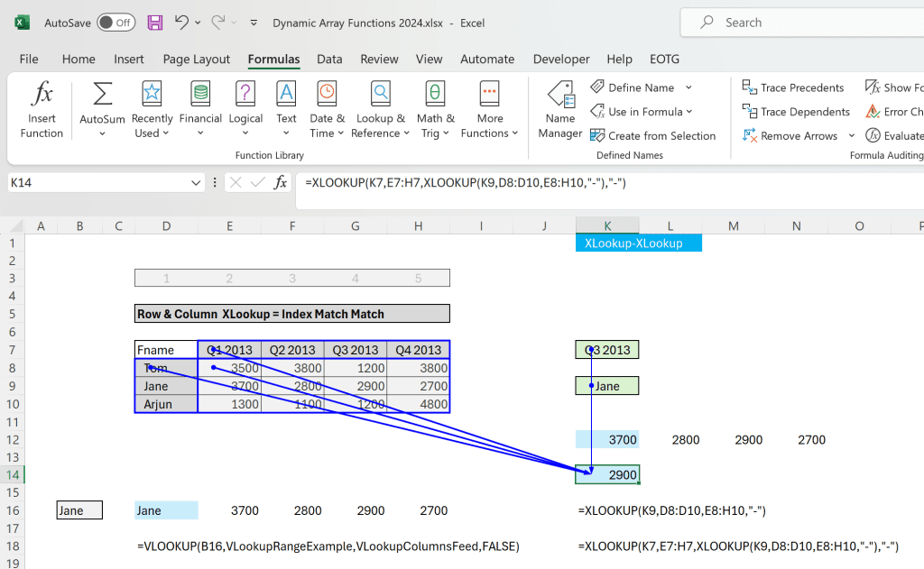924x569 pixels.
Task: Expand the Define Name dropdown arrow
Action: pyautogui.click(x=688, y=87)
